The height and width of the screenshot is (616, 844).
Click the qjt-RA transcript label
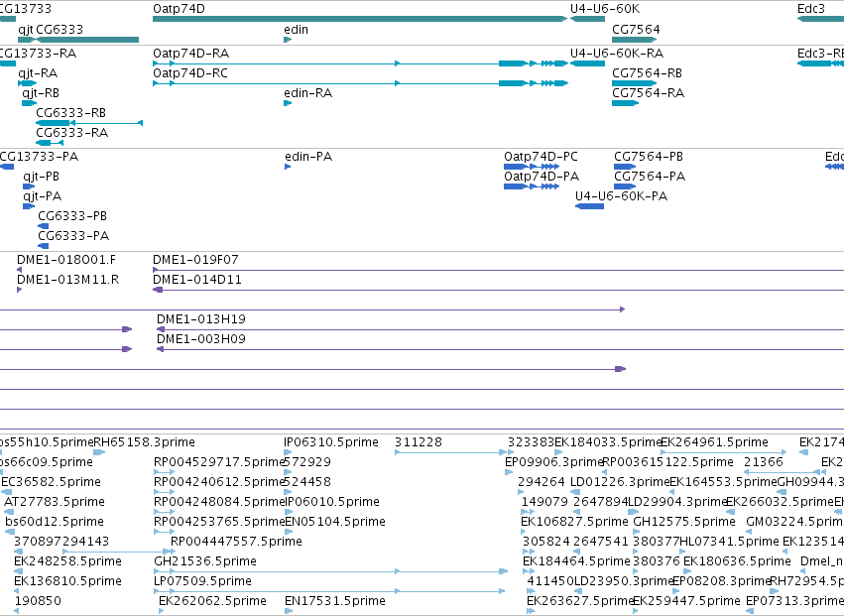point(38,73)
